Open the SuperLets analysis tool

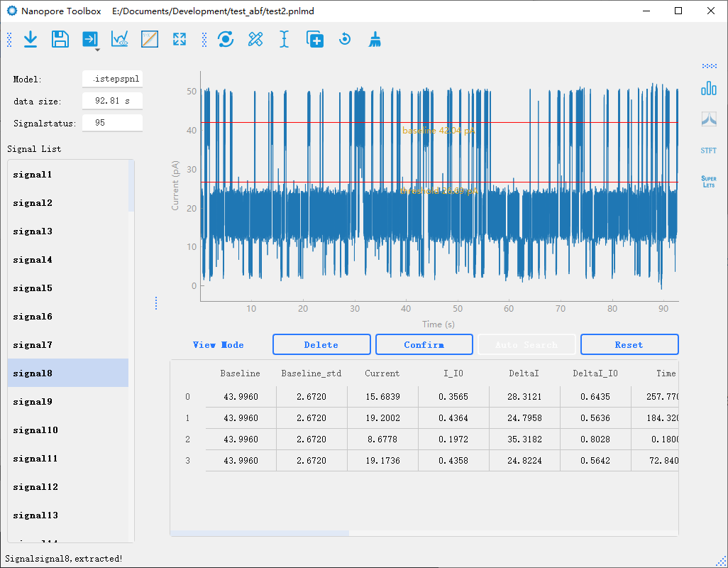coord(709,182)
